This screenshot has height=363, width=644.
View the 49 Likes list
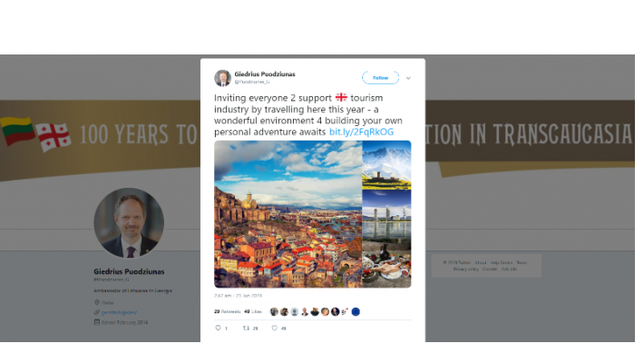(253, 311)
